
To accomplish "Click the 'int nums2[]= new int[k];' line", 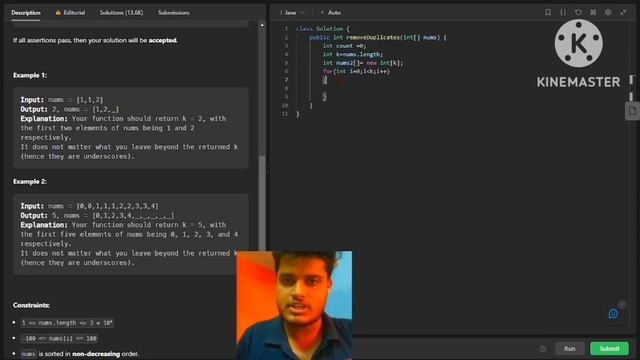I will pyautogui.click(x=363, y=63).
